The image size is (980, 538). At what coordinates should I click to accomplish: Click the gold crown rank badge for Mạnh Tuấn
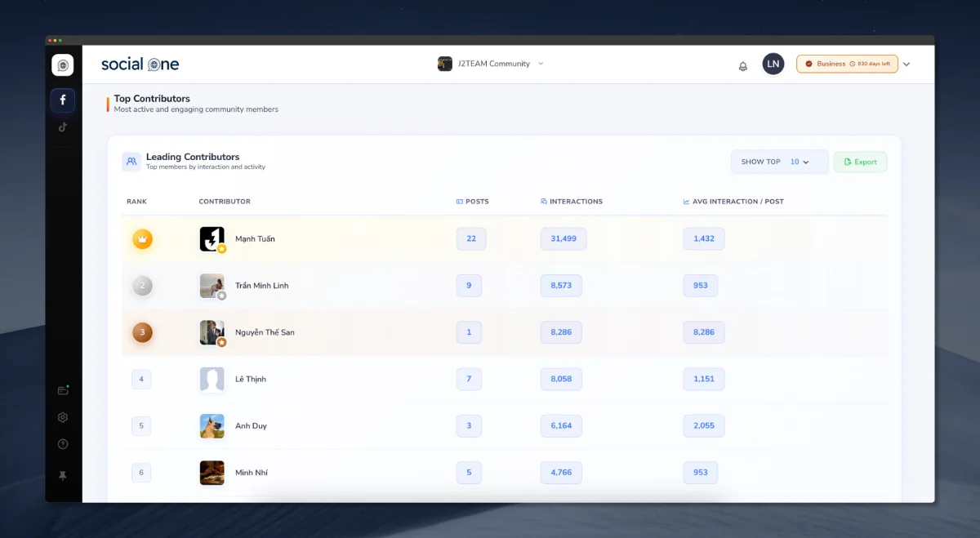point(142,238)
